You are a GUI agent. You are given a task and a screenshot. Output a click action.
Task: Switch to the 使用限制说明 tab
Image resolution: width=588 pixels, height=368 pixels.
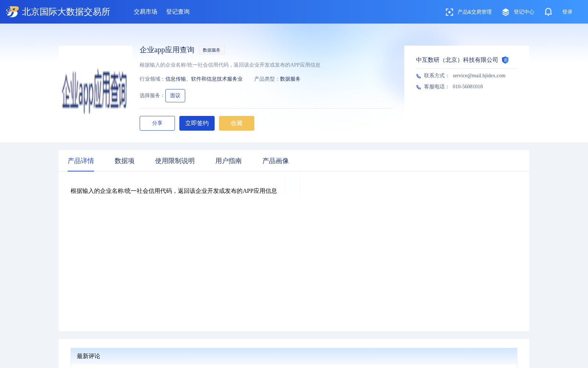coord(175,161)
